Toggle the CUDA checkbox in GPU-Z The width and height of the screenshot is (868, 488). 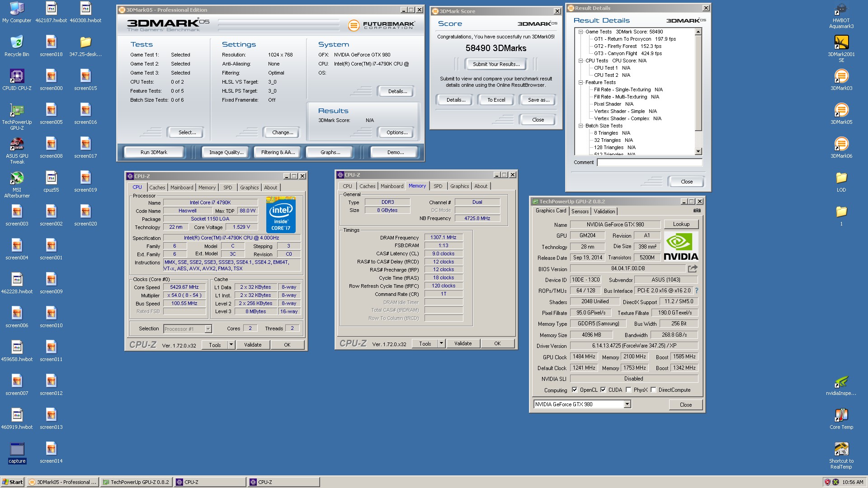click(x=603, y=389)
